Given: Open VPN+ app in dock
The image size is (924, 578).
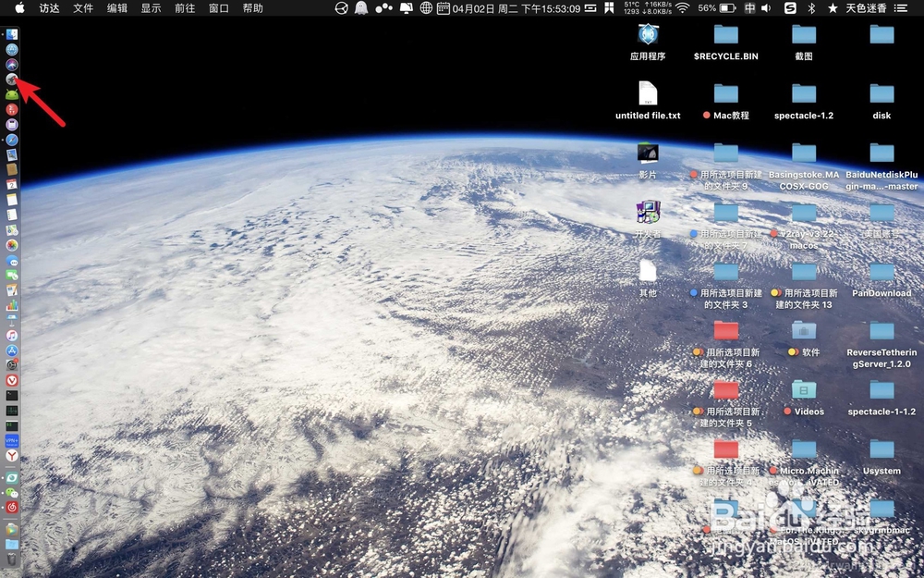Looking at the screenshot, I should pyautogui.click(x=12, y=440).
